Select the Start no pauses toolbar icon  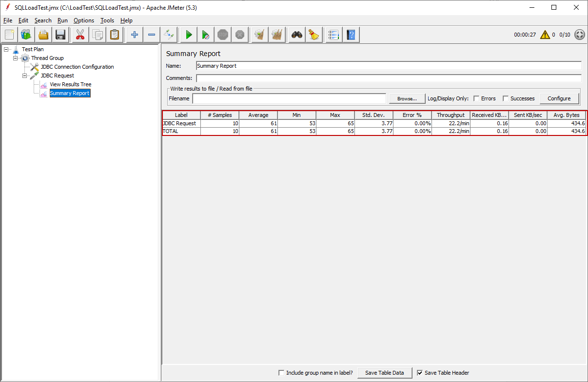(x=205, y=35)
